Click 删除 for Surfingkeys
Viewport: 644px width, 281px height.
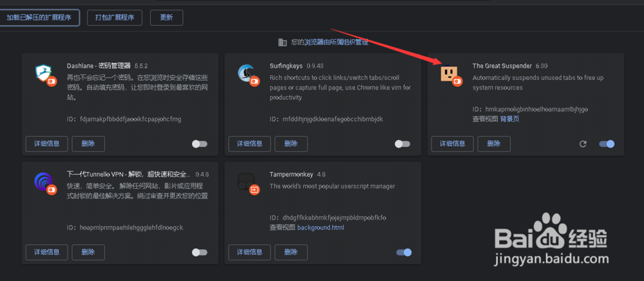(291, 144)
